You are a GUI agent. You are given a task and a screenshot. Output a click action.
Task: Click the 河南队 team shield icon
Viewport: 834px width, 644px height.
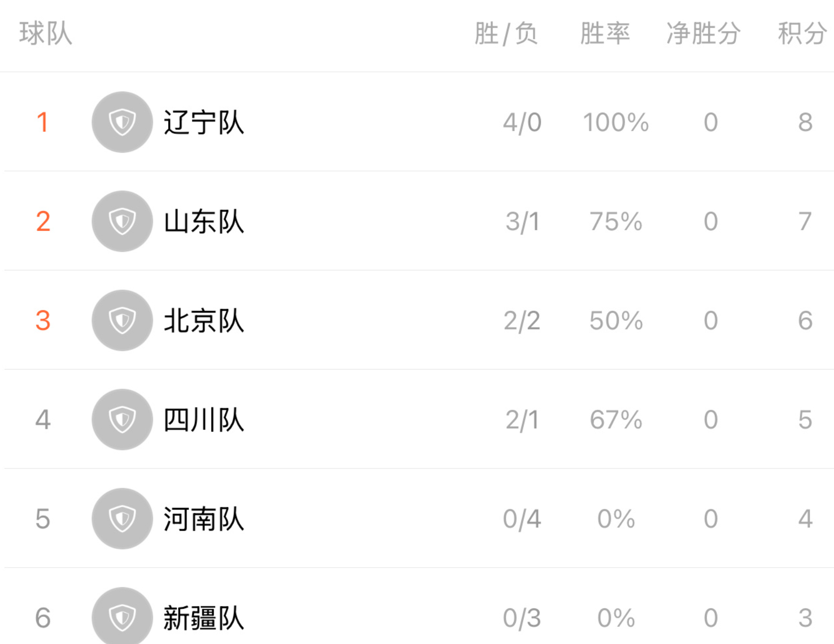[122, 518]
